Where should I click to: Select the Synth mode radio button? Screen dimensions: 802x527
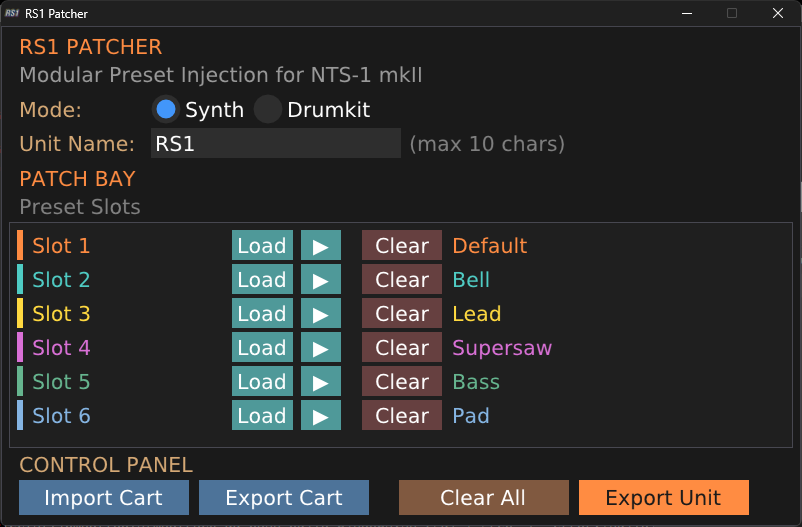tap(166, 109)
